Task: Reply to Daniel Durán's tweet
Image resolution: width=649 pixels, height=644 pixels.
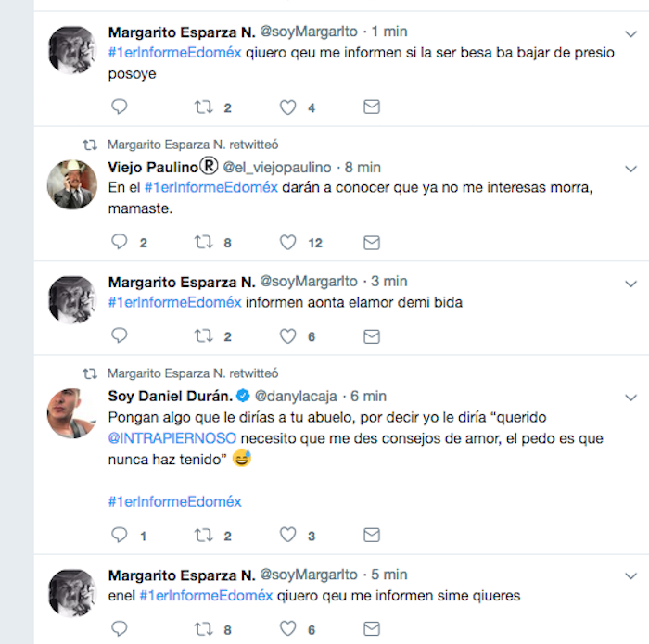Action: 119,535
